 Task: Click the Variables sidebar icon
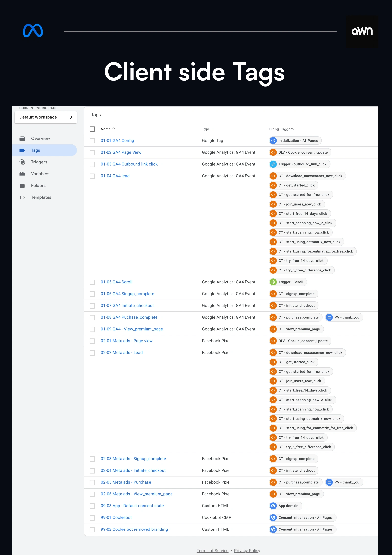click(x=22, y=174)
